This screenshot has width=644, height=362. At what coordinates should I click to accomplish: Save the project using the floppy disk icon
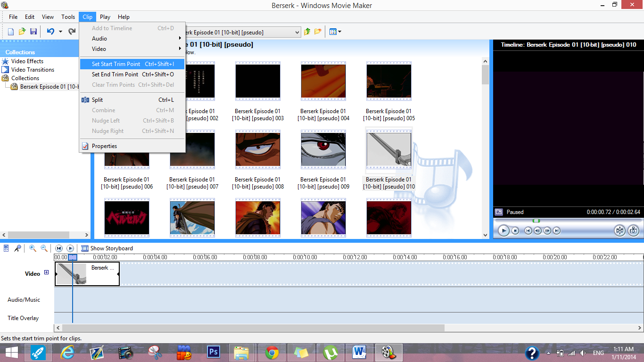(33, 32)
